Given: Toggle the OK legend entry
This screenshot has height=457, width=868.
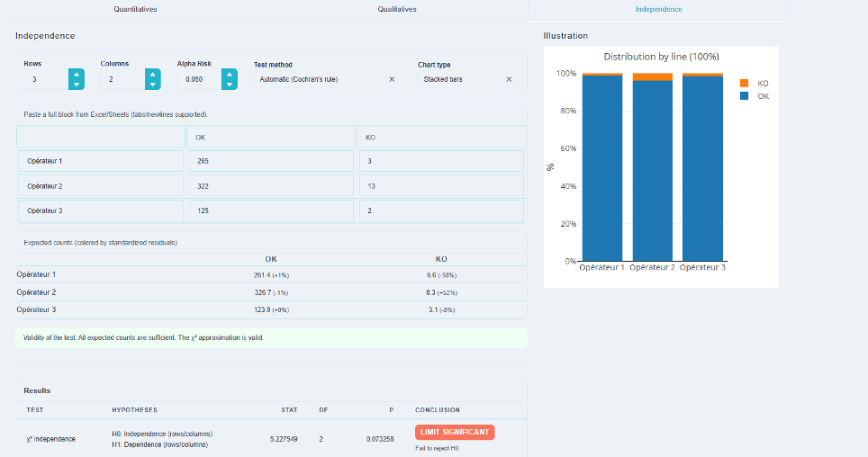Looking at the screenshot, I should point(755,96).
